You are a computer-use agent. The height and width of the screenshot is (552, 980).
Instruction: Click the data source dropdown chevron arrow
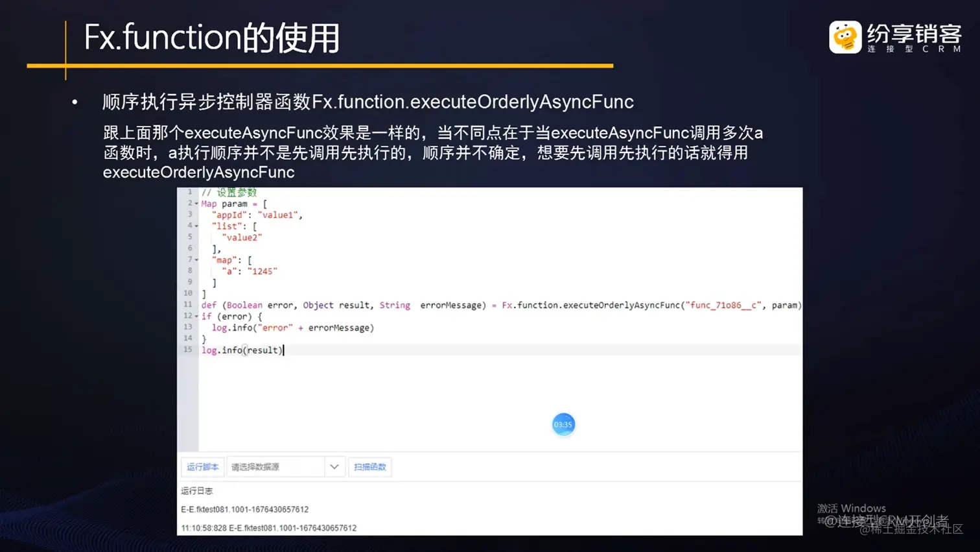tap(334, 467)
